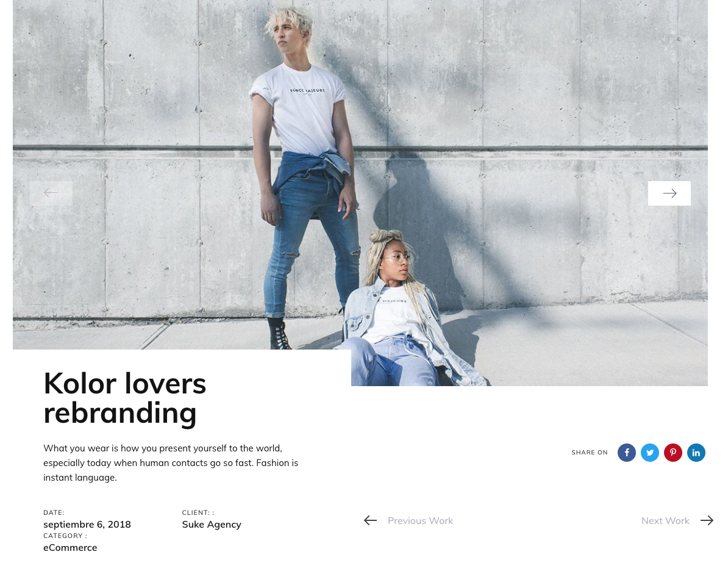Click the DATE label
This screenshot has height=585, width=728.
click(x=54, y=512)
